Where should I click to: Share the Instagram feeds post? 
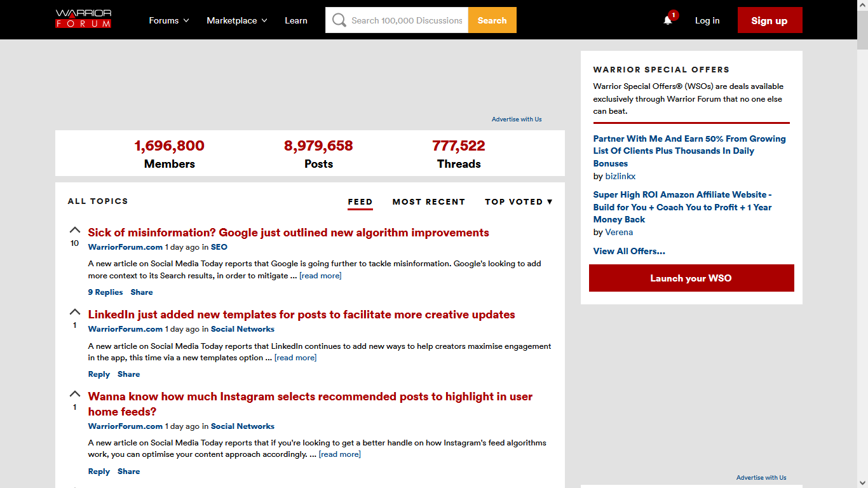(x=129, y=471)
